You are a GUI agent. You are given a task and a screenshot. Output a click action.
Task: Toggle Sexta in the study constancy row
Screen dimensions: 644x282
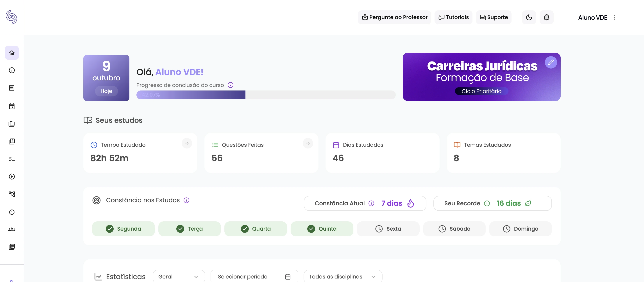(388, 228)
